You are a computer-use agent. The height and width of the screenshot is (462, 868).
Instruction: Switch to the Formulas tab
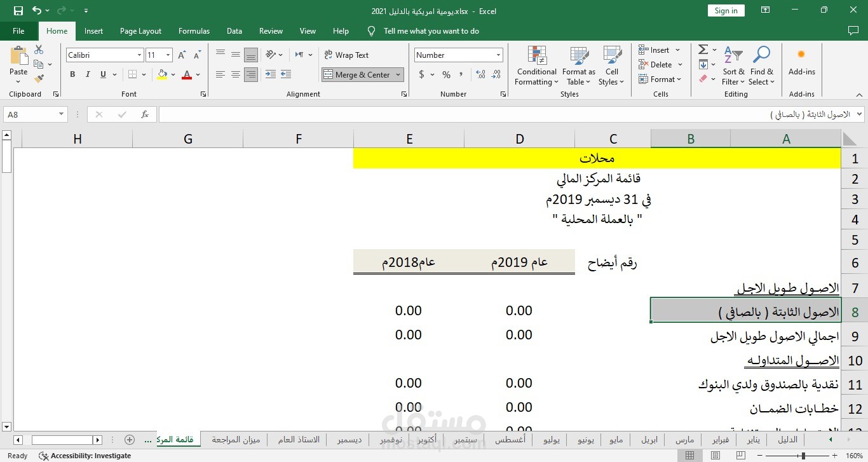tap(194, 31)
